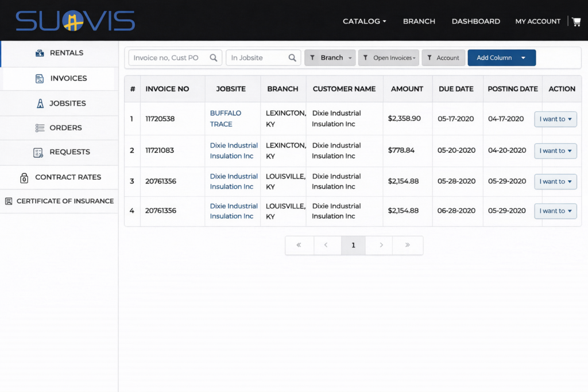Image resolution: width=588 pixels, height=392 pixels.
Task: Apply the Account filter
Action: click(x=443, y=57)
